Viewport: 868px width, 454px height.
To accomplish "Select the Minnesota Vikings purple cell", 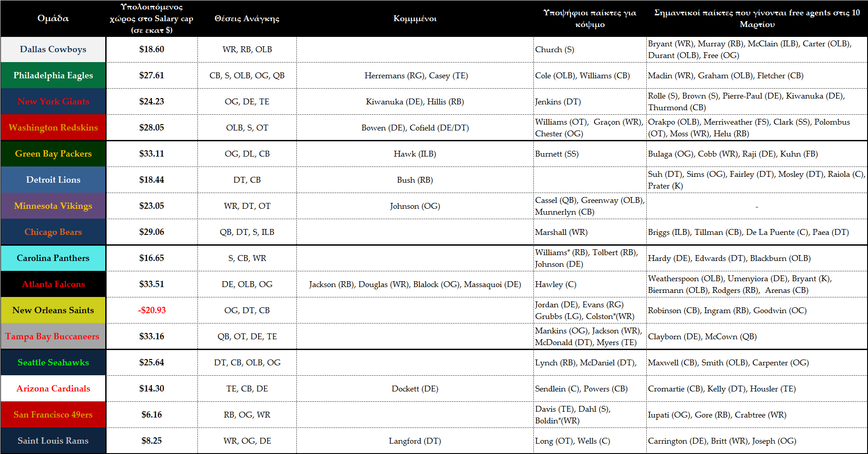I will coord(53,206).
